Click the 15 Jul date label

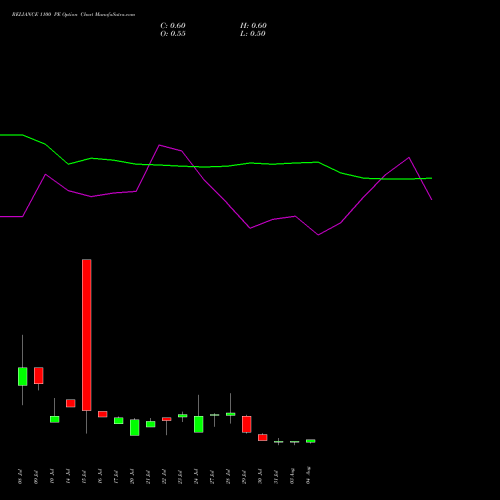[84, 476]
